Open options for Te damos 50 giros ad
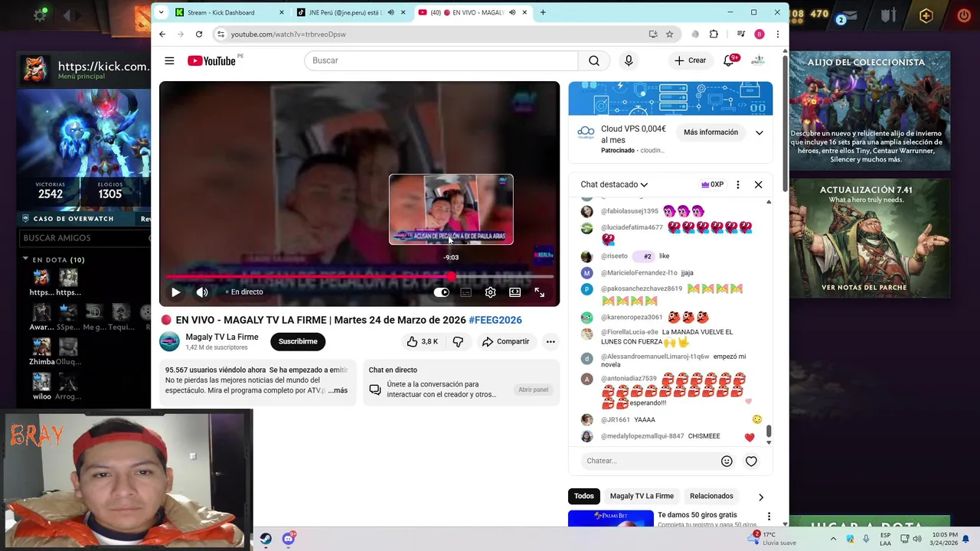The width and height of the screenshot is (980, 551). click(x=769, y=517)
